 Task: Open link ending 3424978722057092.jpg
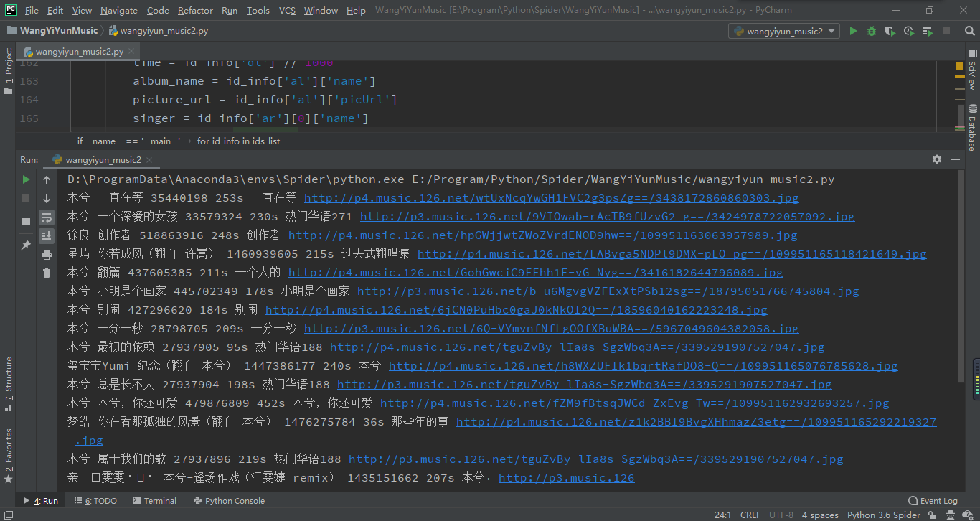[607, 217]
